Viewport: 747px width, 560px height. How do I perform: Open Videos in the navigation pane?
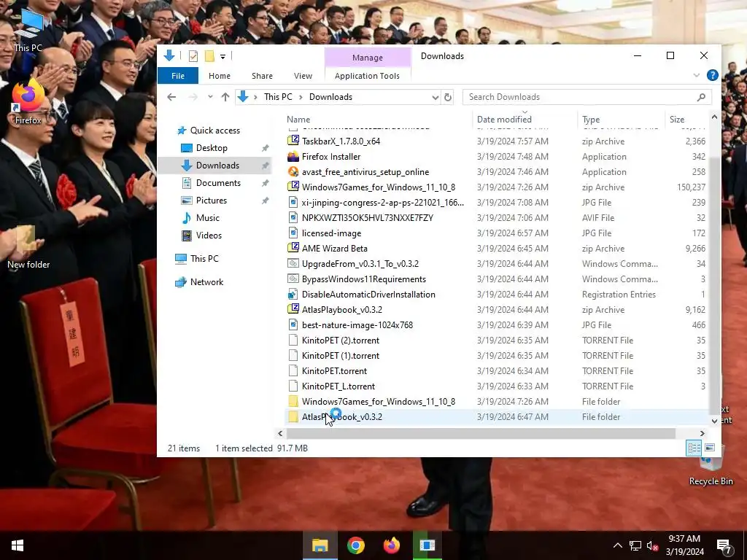[x=209, y=236]
